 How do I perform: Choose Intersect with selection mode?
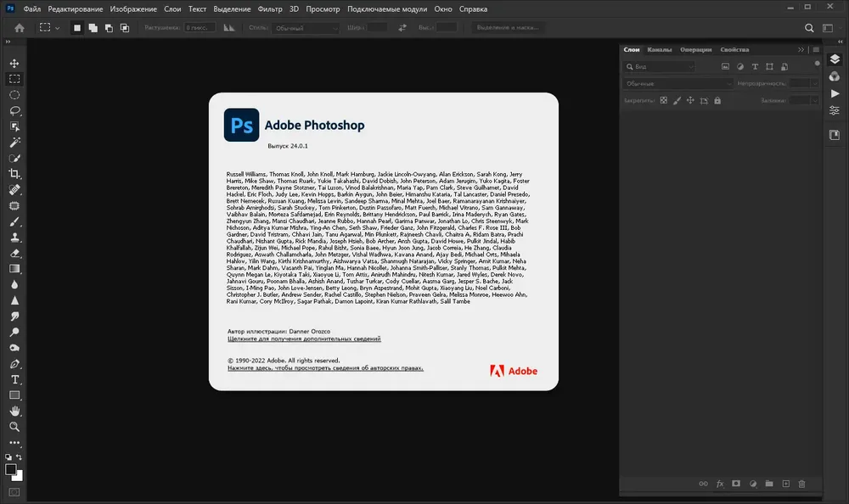pos(125,28)
